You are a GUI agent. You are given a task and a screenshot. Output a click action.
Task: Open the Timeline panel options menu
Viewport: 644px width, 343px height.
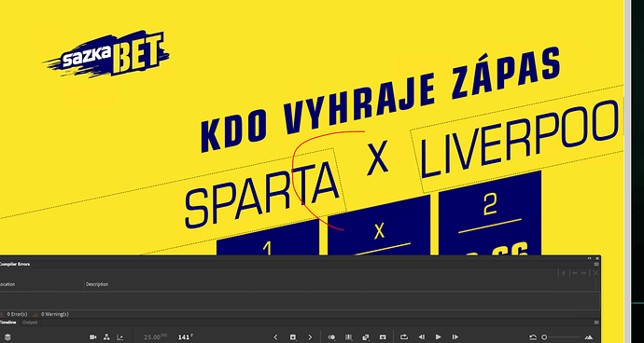pos(596,322)
